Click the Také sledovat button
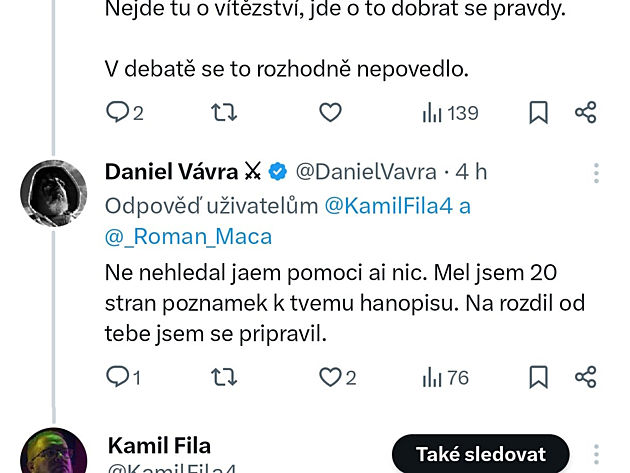The height and width of the screenshot is (473, 630). (x=479, y=453)
